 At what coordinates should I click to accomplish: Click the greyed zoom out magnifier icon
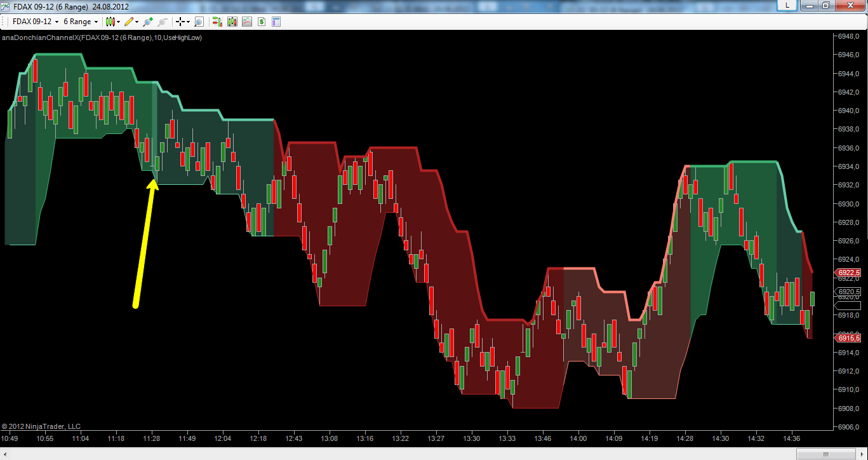click(163, 22)
